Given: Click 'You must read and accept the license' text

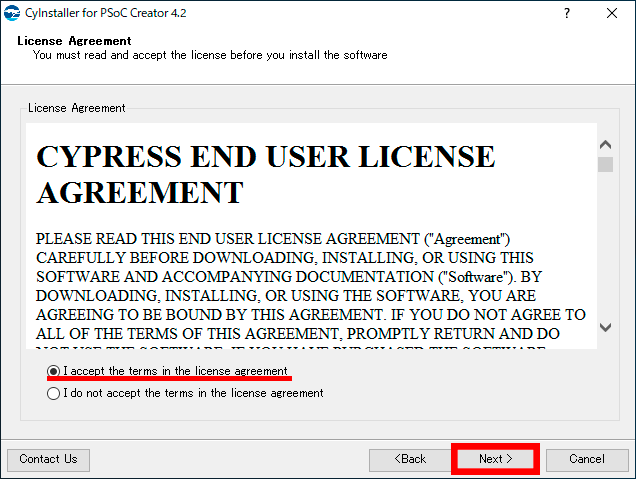Looking at the screenshot, I should (210, 55).
